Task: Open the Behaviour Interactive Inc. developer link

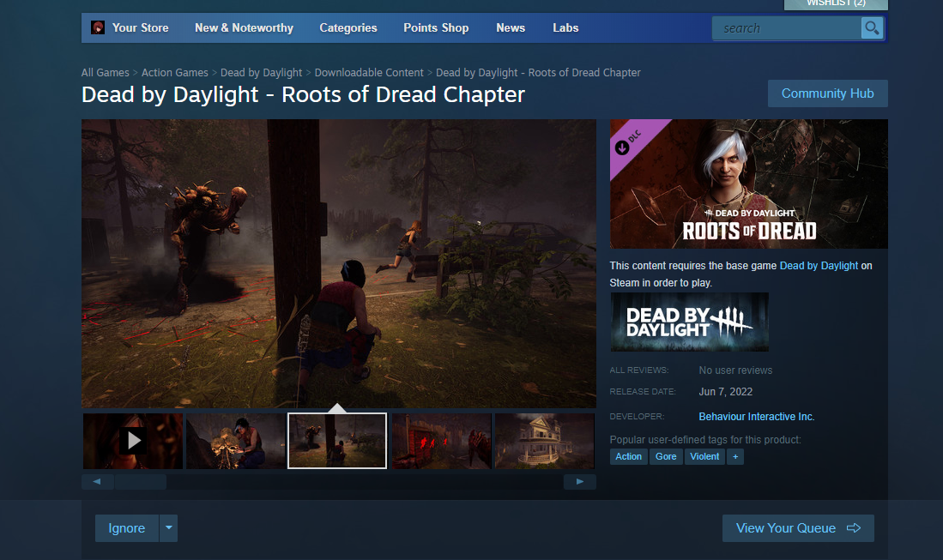Action: pyautogui.click(x=757, y=417)
